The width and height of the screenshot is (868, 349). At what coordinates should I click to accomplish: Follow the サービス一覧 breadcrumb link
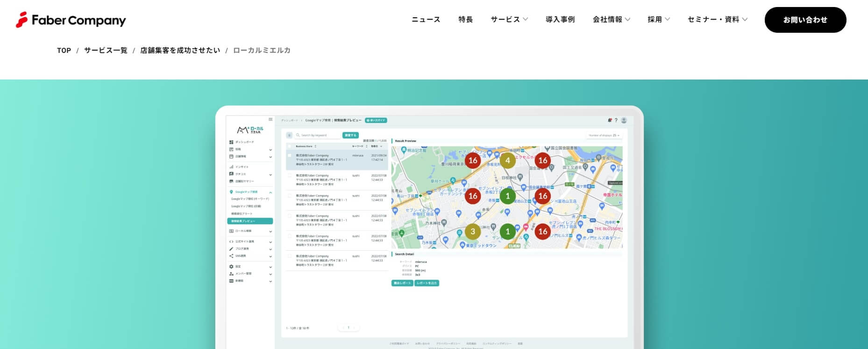106,51
